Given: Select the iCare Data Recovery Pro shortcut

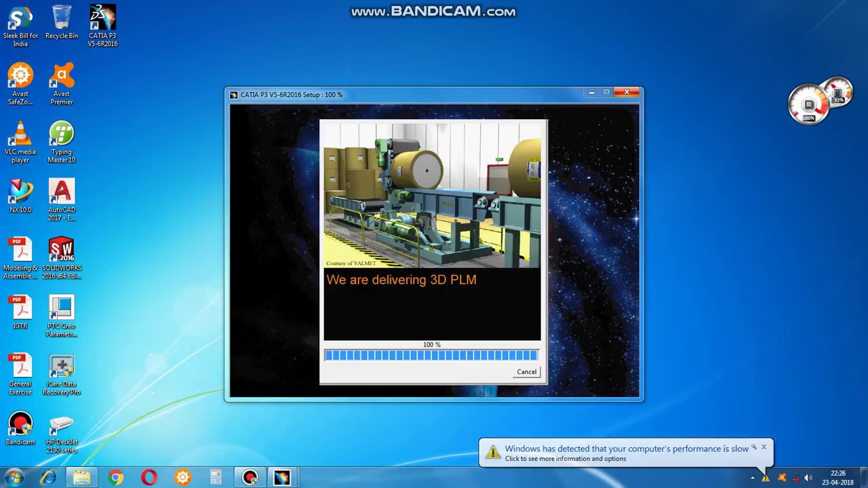Looking at the screenshot, I should coord(62,375).
